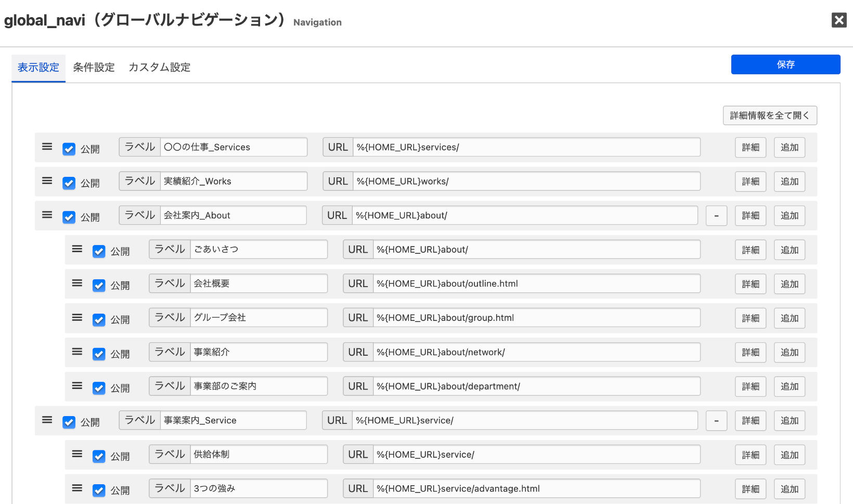
Task: Toggle 公開 checkbox for 会社概要
Action: pos(99,286)
